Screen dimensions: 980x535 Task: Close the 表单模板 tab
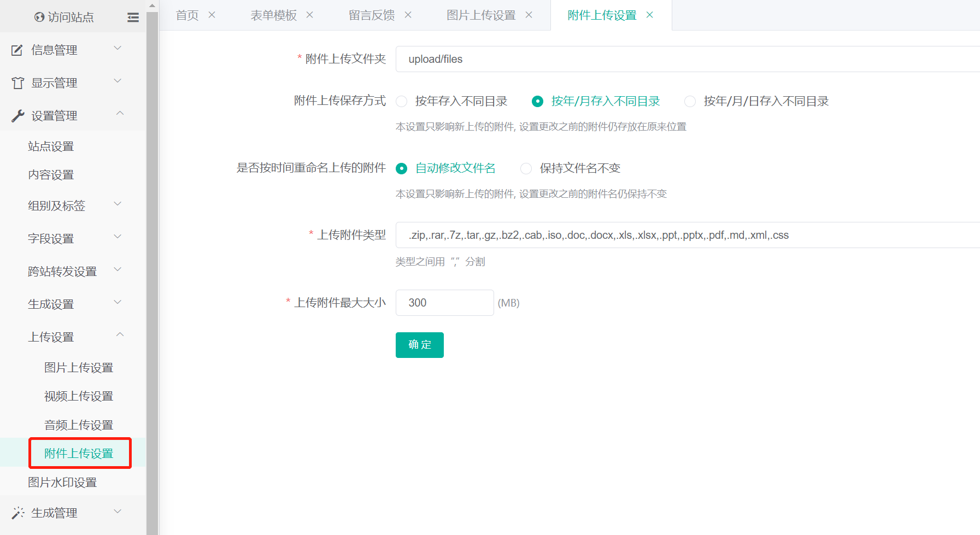310,15
